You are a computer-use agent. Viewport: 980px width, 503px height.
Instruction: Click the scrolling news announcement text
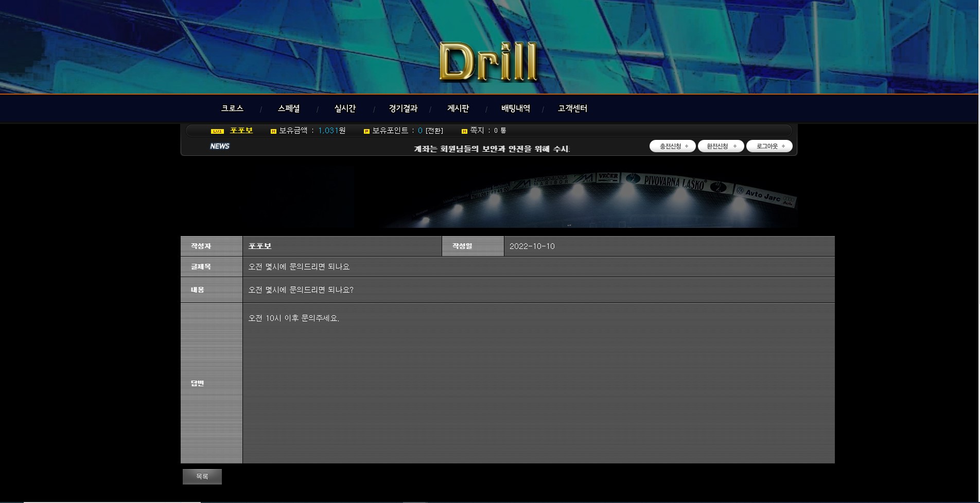pos(492,149)
